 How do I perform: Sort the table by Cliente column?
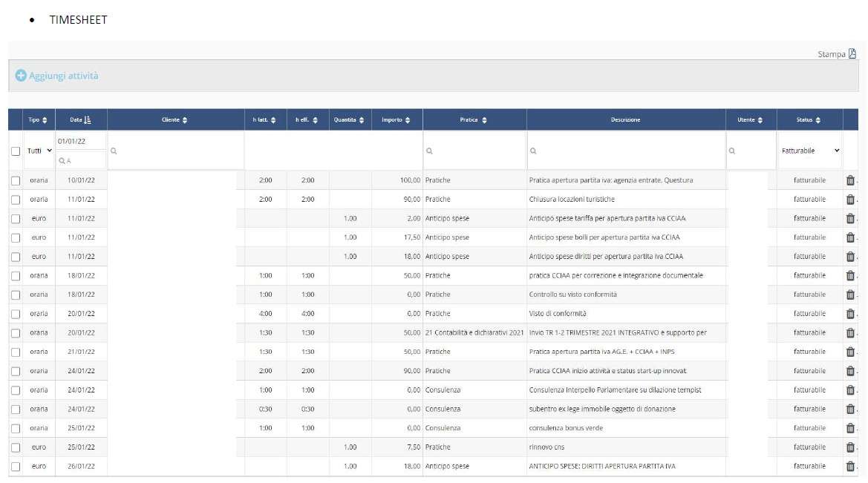175,120
